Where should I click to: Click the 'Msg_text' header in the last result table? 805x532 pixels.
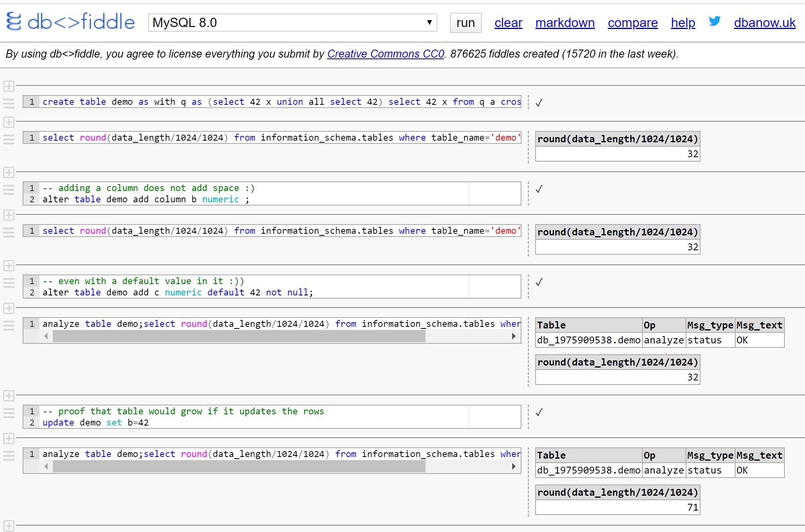pyautogui.click(x=759, y=455)
